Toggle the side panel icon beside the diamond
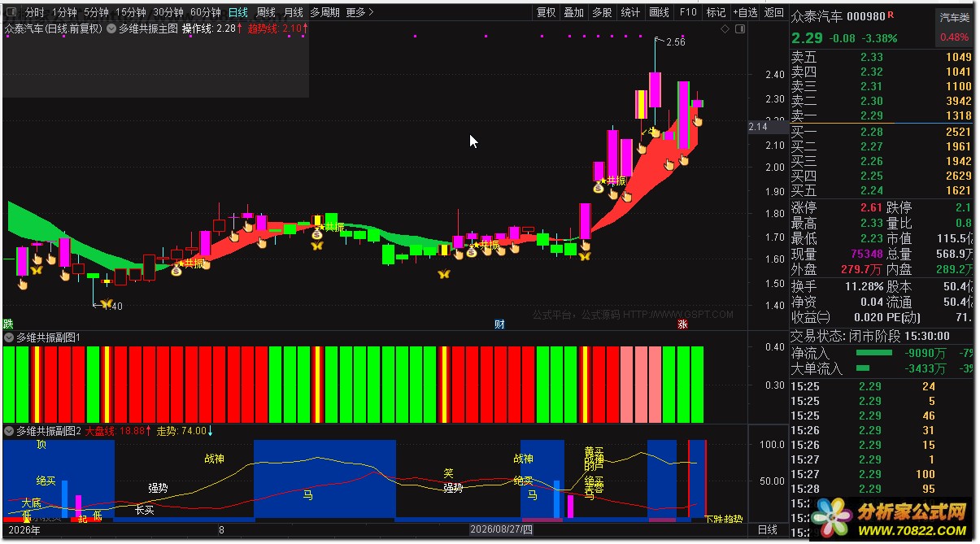Image resolution: width=980 pixels, height=544 pixels. click(x=739, y=29)
